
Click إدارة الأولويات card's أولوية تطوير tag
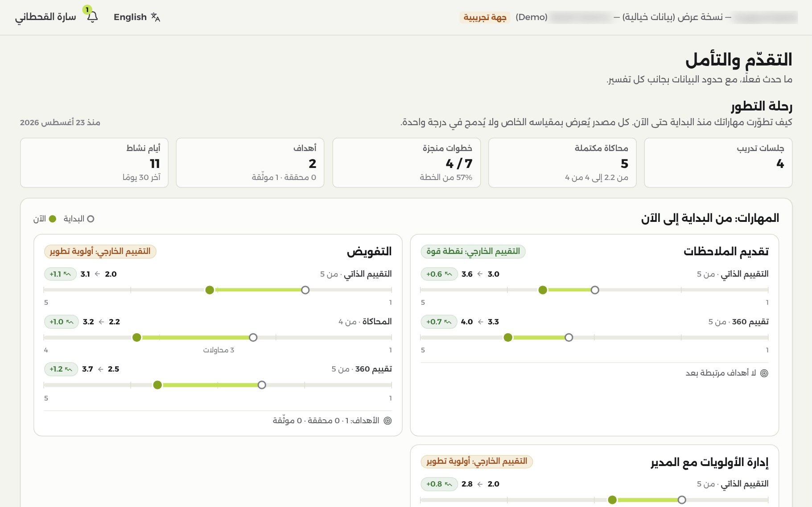coord(477,461)
